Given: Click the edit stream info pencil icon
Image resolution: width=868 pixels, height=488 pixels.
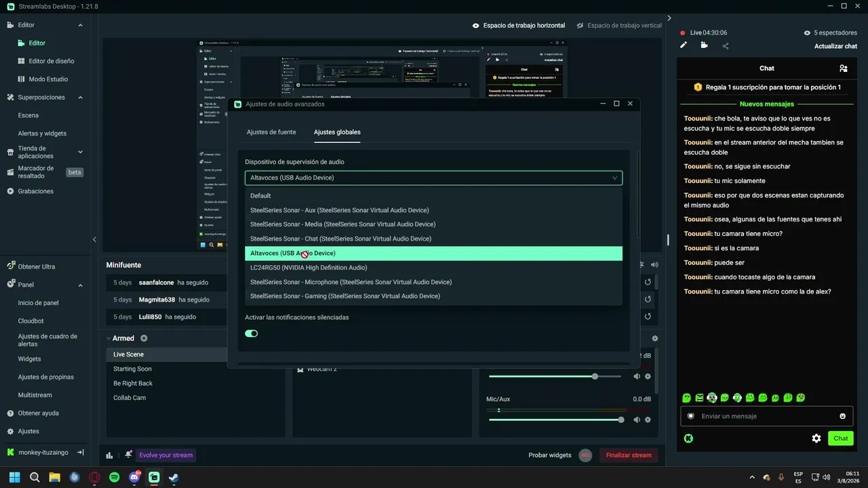Looking at the screenshot, I should tap(684, 45).
